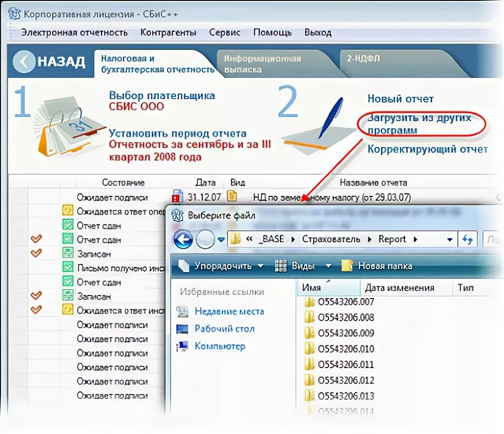Screen dimensions: 504x434
Task: Select Налоговая и бухгалтерская отчетность tab
Action: (x=158, y=64)
